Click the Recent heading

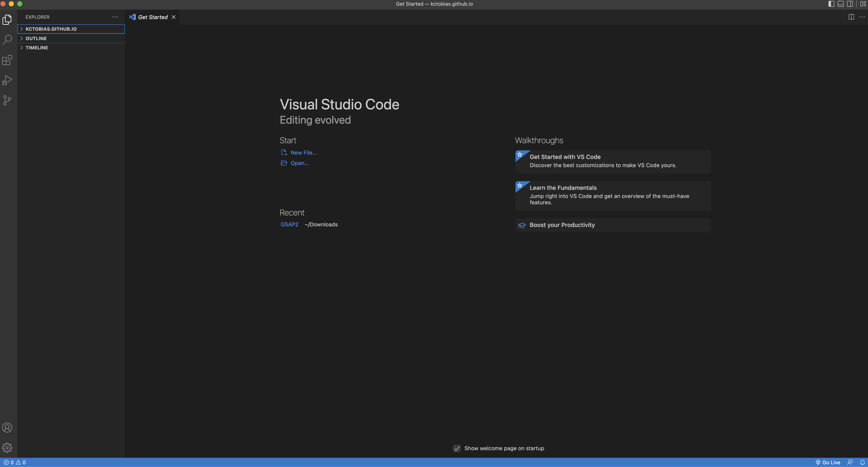coord(292,213)
